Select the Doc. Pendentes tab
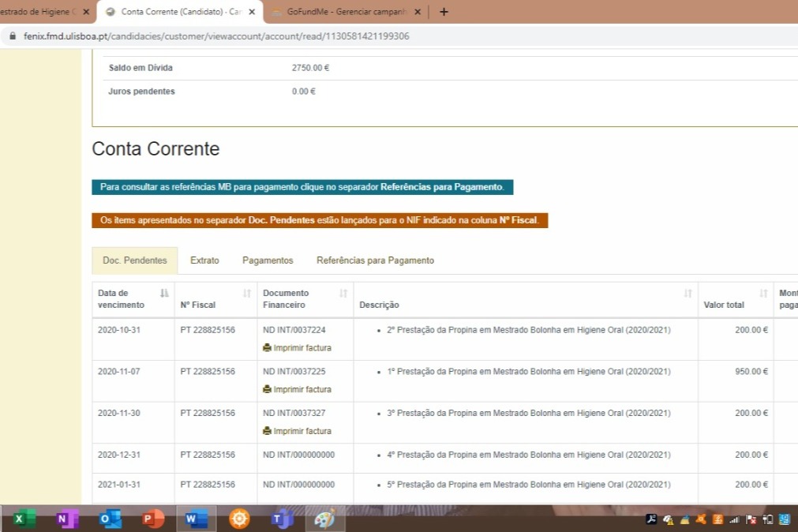The image size is (798, 532). (x=135, y=260)
